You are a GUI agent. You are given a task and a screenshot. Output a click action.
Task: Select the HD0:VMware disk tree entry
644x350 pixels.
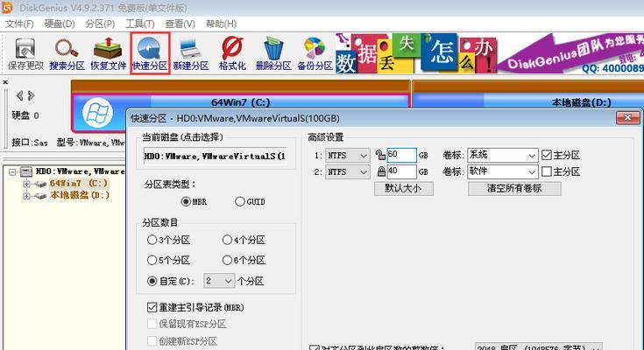80,171
